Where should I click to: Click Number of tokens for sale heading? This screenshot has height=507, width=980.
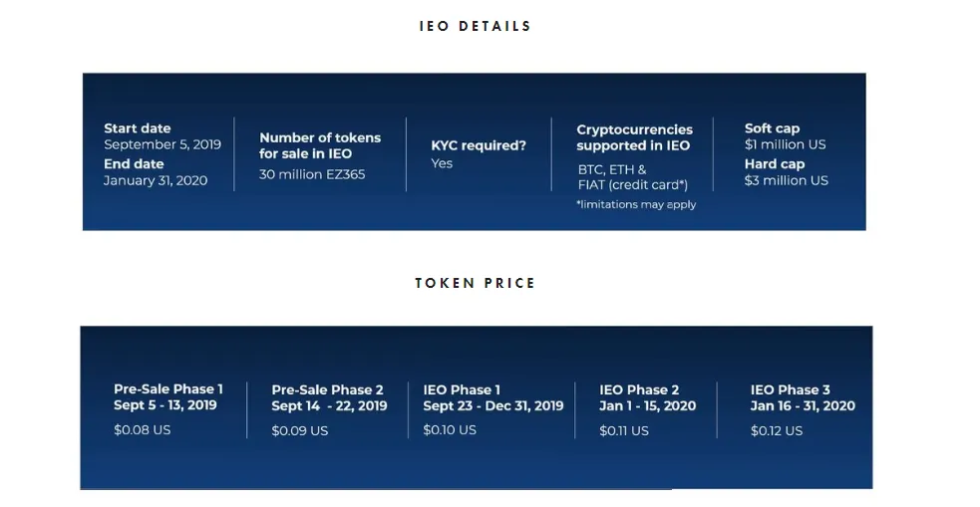(320, 146)
